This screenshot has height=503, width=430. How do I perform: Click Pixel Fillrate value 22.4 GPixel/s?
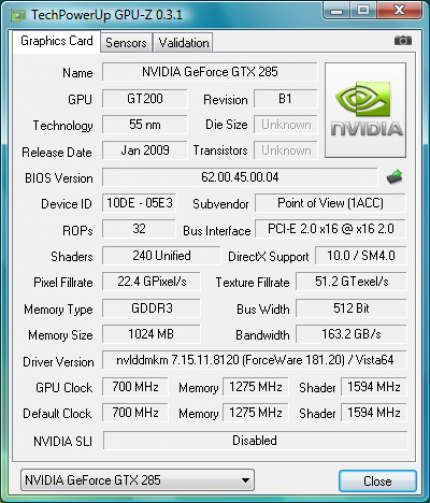[x=151, y=282]
